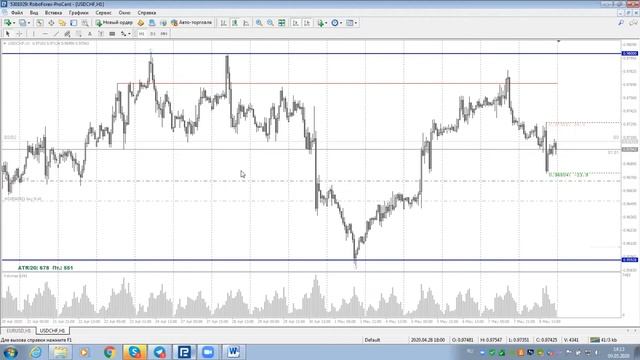Select the USDCHF,H1 chart tab
Image resolution: width=640 pixels, height=360 pixels.
click(x=53, y=330)
